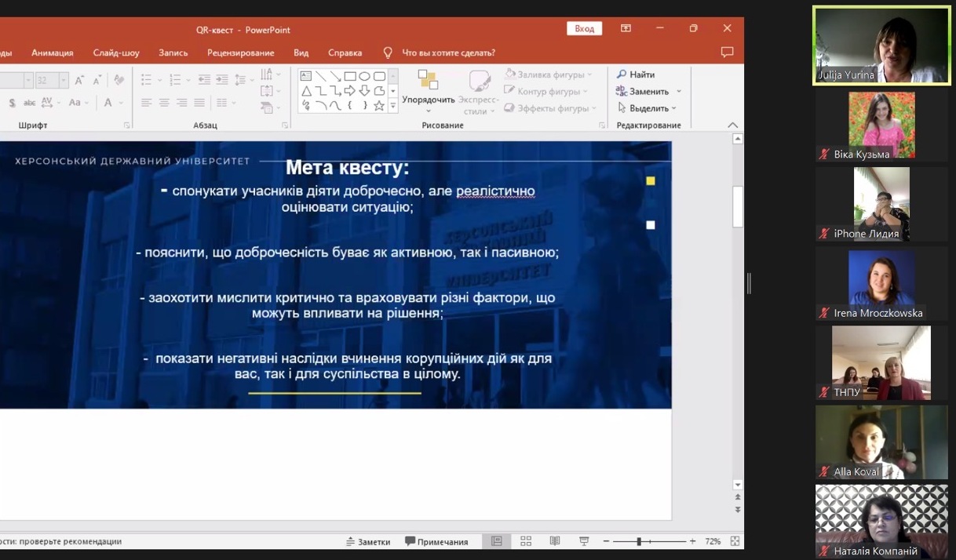Image resolution: width=956 pixels, height=560 pixels.
Task: Expand the shapes gallery more arrow
Action: click(393, 106)
